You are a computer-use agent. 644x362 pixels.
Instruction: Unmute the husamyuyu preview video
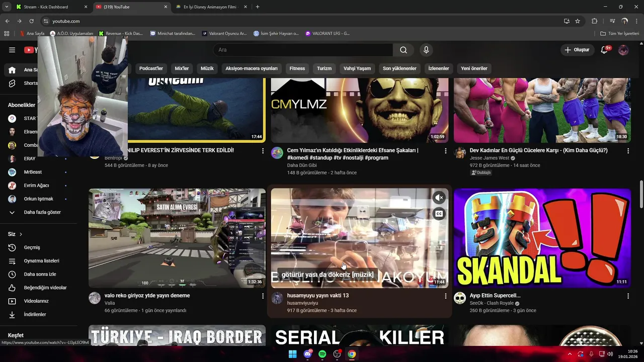pyautogui.click(x=439, y=198)
